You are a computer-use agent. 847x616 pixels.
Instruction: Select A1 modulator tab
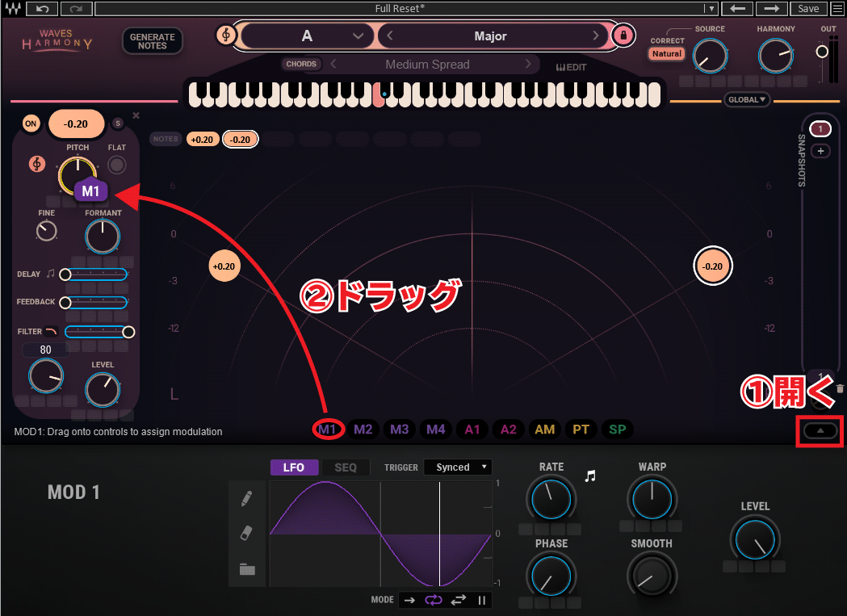[472, 430]
